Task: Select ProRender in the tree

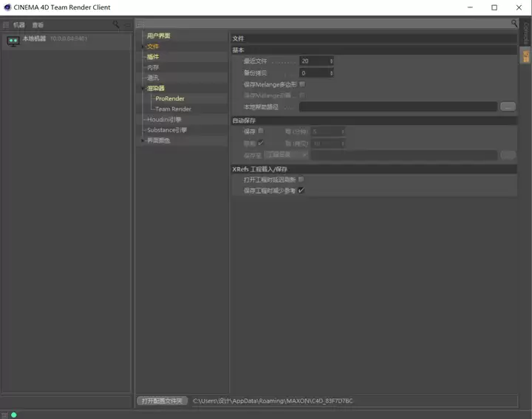Action: click(x=170, y=98)
